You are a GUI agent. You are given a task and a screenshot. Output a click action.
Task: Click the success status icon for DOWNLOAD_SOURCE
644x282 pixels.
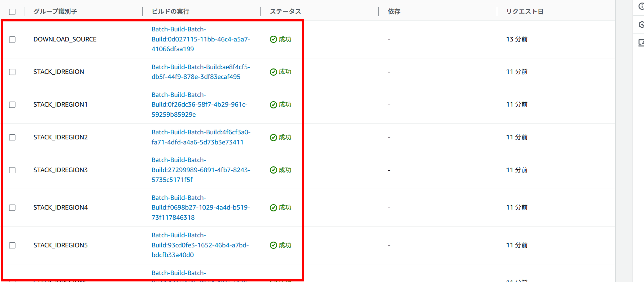[274, 39]
